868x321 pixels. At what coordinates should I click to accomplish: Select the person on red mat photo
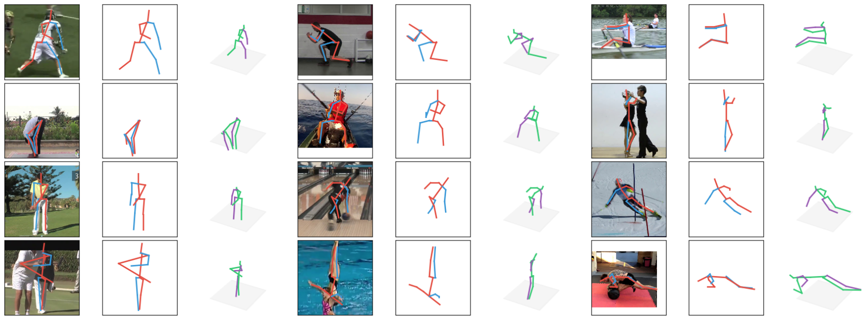624,279
